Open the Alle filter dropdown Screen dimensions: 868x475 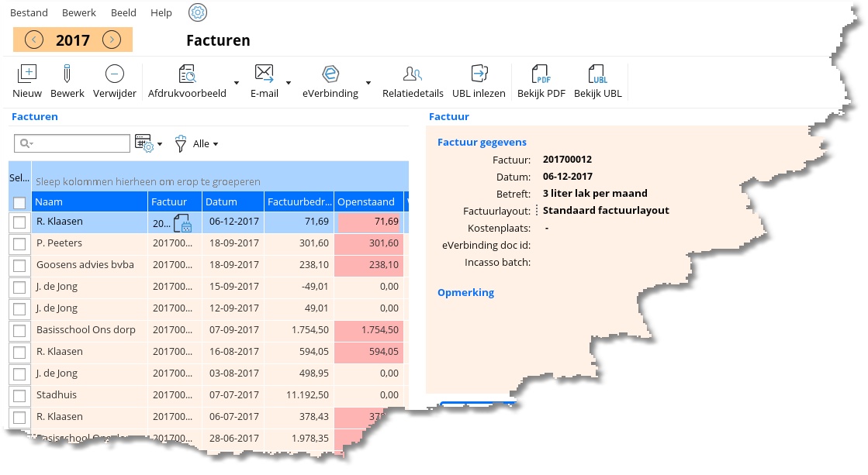coord(205,144)
